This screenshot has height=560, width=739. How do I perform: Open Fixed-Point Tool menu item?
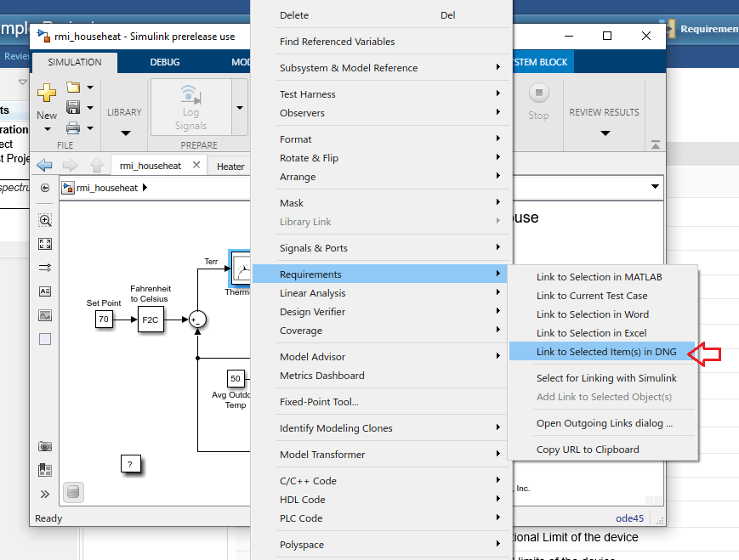pos(382,402)
